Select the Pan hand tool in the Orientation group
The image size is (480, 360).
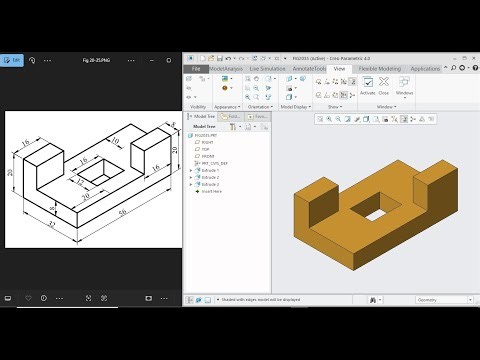256,79
